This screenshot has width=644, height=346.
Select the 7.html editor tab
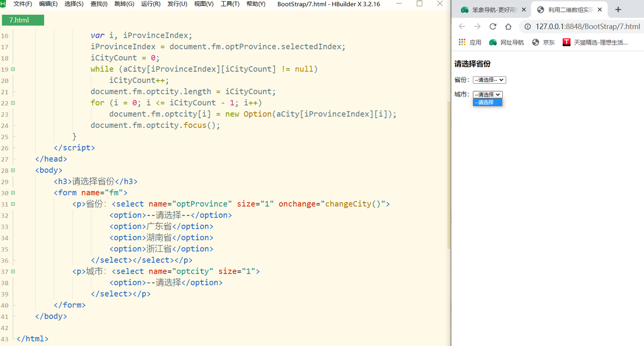(23, 20)
